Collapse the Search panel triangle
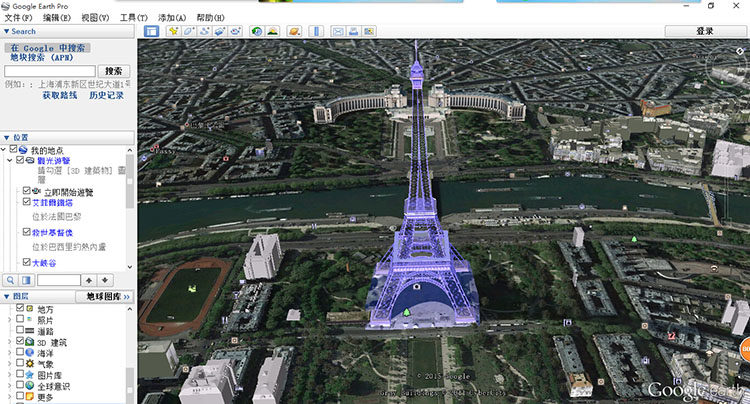The width and height of the screenshot is (750, 404). [x=6, y=32]
